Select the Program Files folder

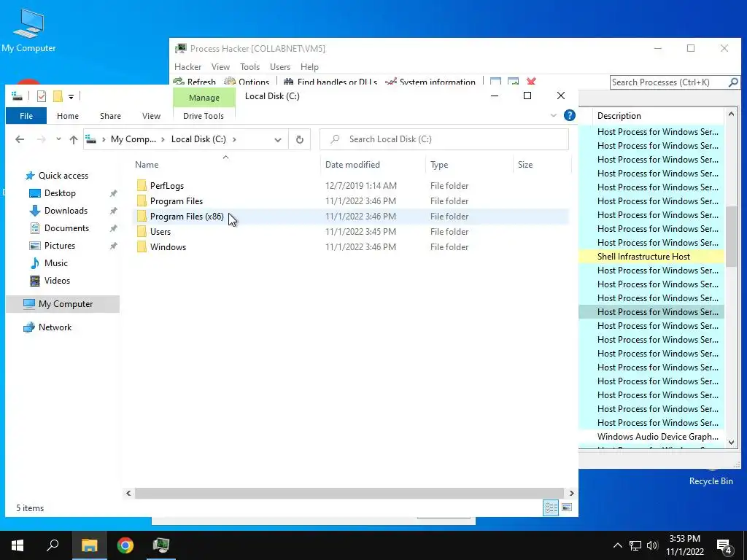177,201
